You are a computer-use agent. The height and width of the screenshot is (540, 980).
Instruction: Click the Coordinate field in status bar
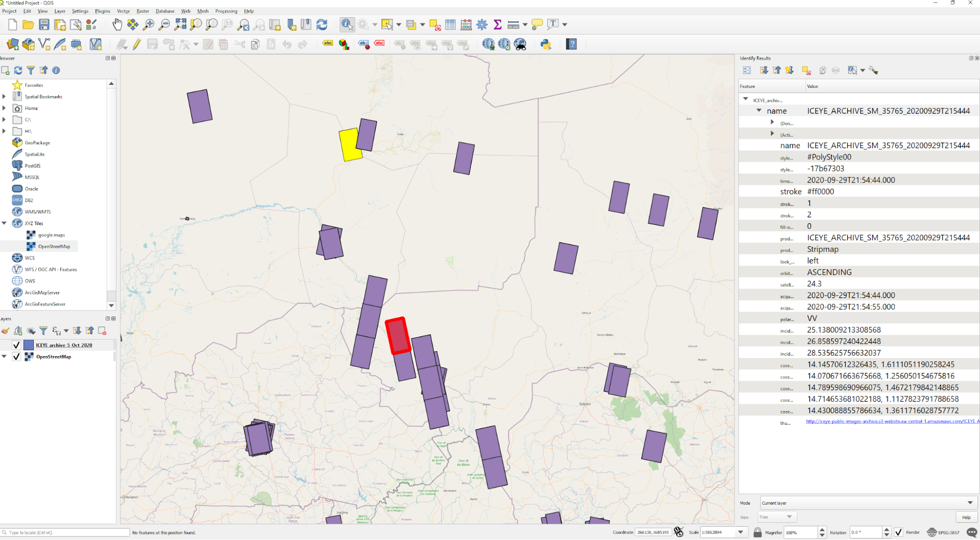pyautogui.click(x=653, y=532)
